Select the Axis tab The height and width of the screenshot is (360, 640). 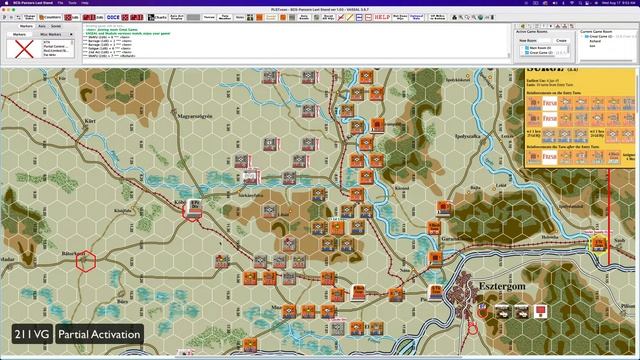[42, 26]
